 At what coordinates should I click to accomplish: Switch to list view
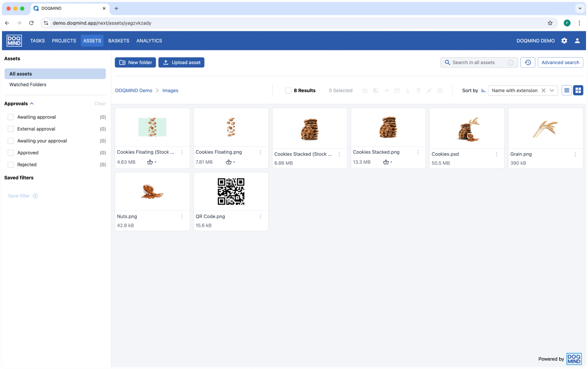[x=567, y=91]
